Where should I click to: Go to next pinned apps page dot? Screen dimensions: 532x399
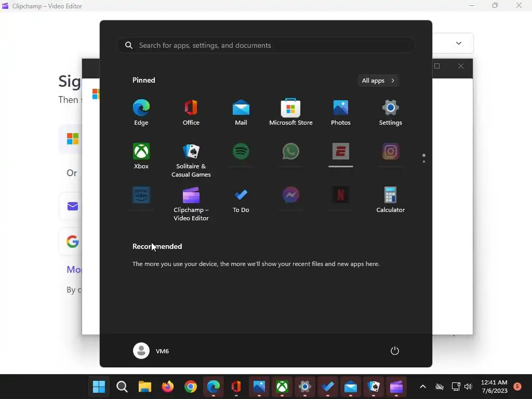point(424,162)
